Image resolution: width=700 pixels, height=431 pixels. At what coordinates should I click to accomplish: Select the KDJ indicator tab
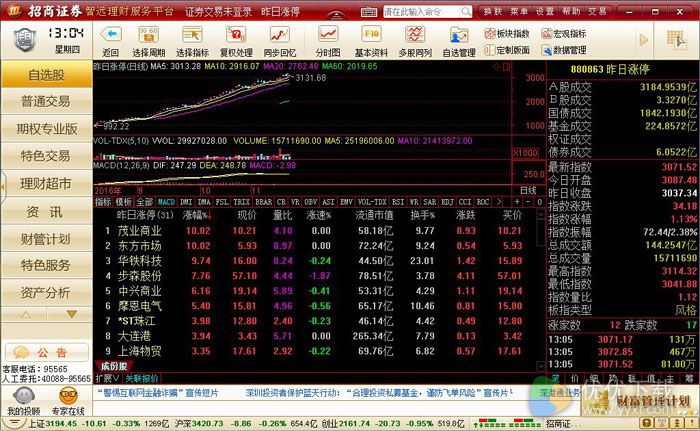pyautogui.click(x=448, y=202)
